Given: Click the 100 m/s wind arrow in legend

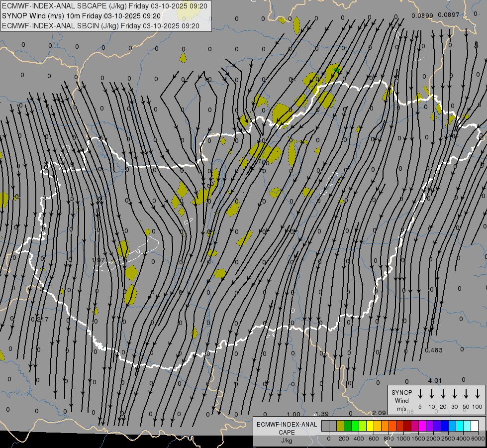Looking at the screenshot, I should (x=478, y=394).
